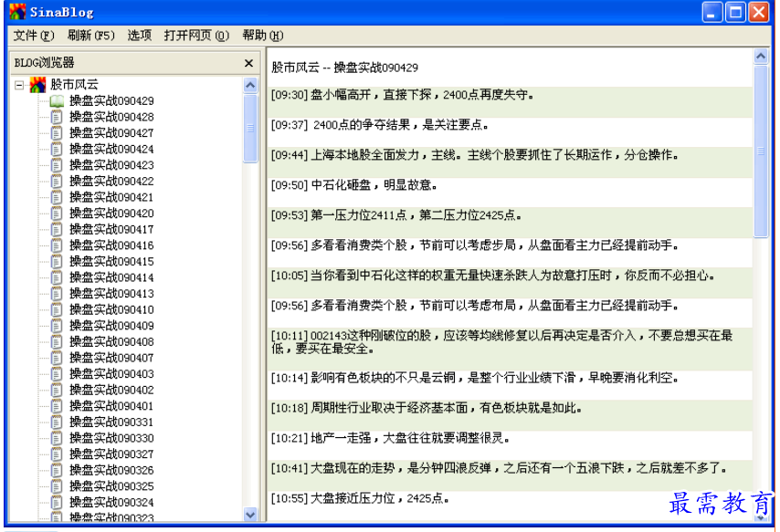Click page icon beside 操盘实战090410
The image size is (780, 532).
coord(57,309)
